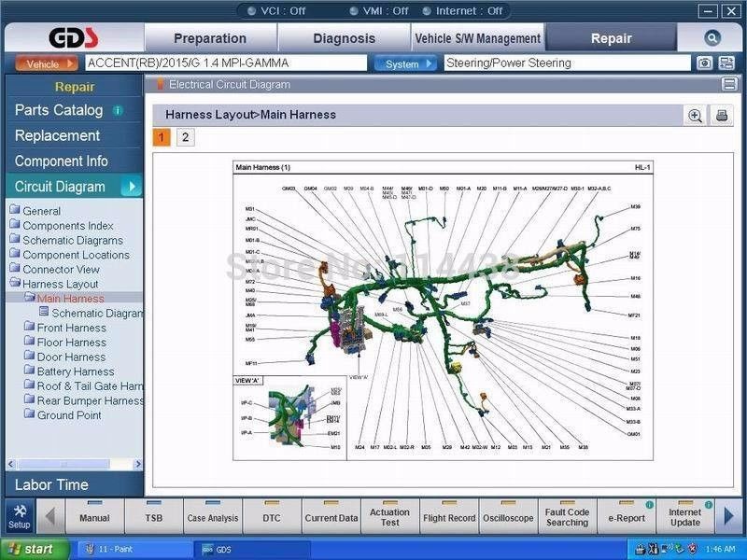Toggle the Electrical Circuit Diagram panel menu icon

[x=729, y=84]
